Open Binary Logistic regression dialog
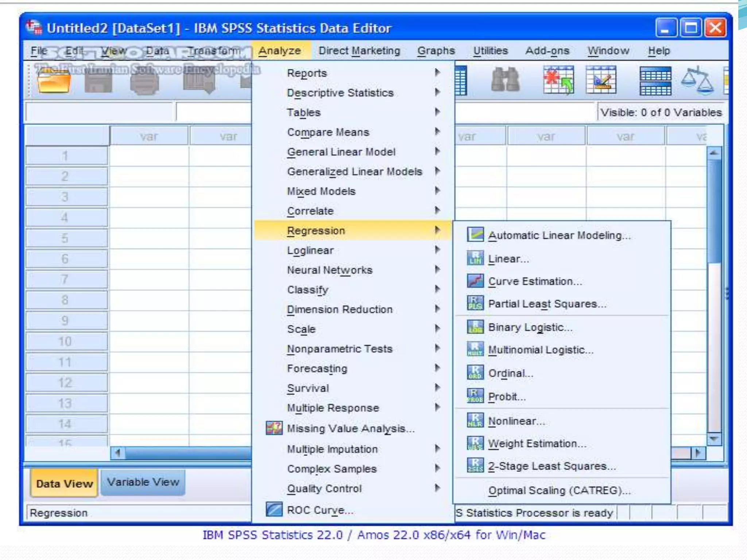The width and height of the screenshot is (747, 560). click(530, 327)
